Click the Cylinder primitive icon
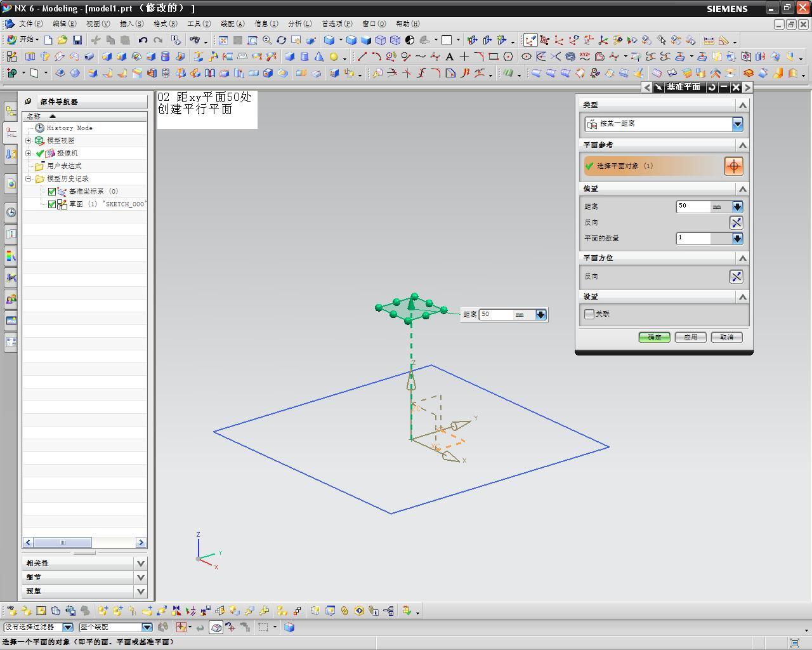812x650 pixels. pyautogui.click(x=304, y=56)
